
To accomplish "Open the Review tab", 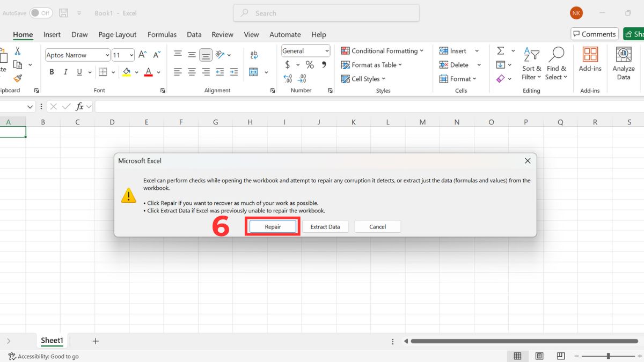I will (x=222, y=34).
